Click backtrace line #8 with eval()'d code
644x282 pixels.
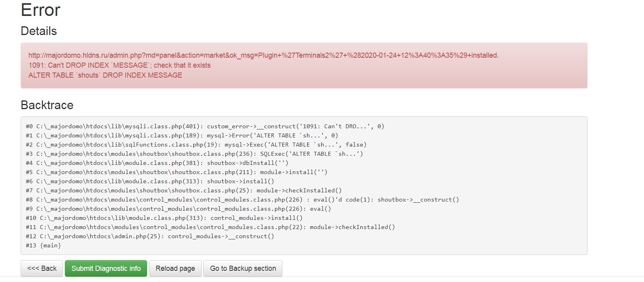point(242,200)
